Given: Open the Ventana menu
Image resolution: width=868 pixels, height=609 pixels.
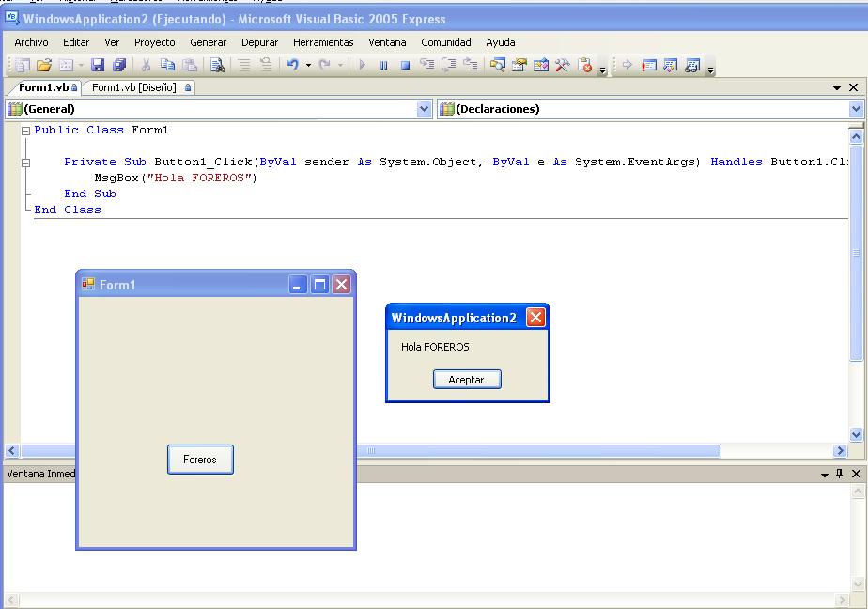Looking at the screenshot, I should 387,42.
